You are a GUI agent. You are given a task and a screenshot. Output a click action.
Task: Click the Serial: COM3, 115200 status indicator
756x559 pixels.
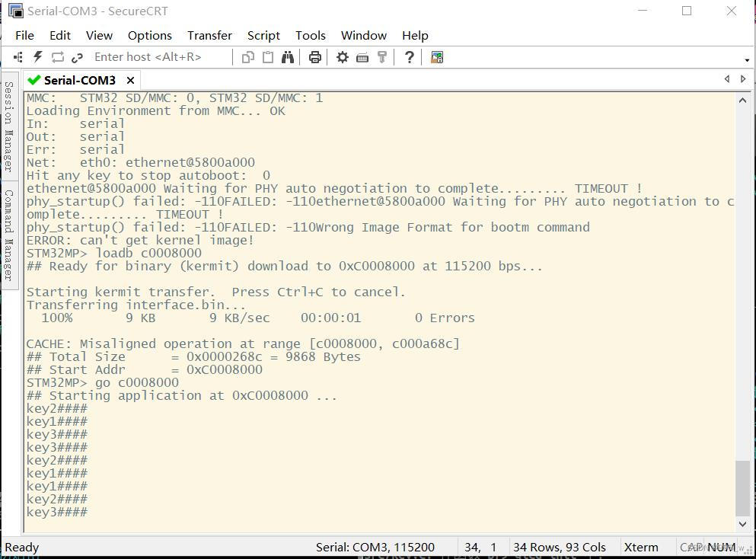click(376, 547)
